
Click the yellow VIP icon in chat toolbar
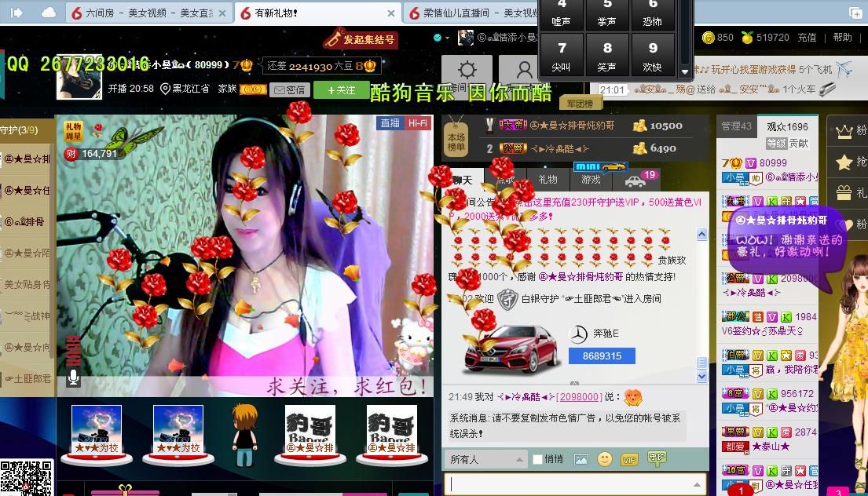click(x=629, y=460)
